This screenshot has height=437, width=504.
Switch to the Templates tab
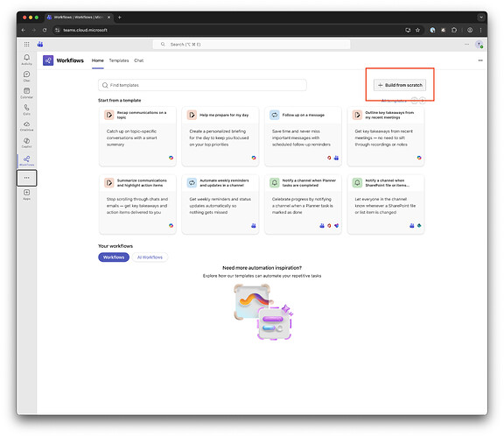tap(119, 60)
